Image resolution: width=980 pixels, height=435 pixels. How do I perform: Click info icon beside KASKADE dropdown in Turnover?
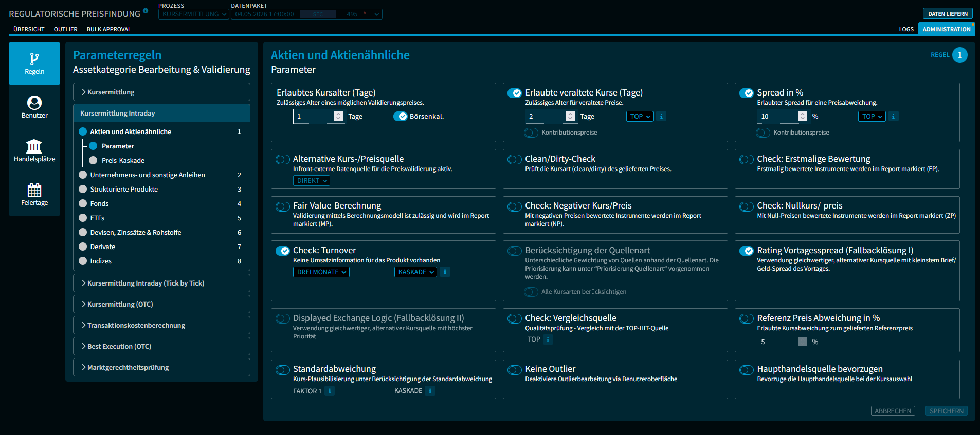[445, 272]
